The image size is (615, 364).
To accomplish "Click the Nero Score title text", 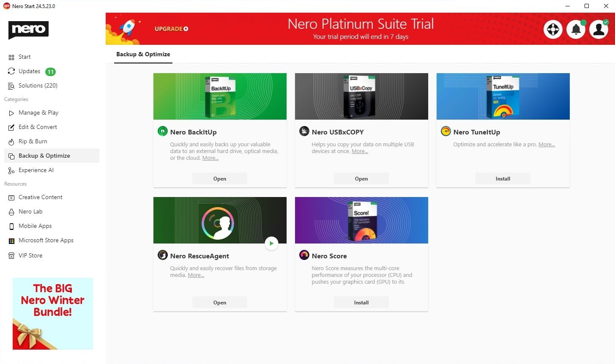I will (329, 256).
